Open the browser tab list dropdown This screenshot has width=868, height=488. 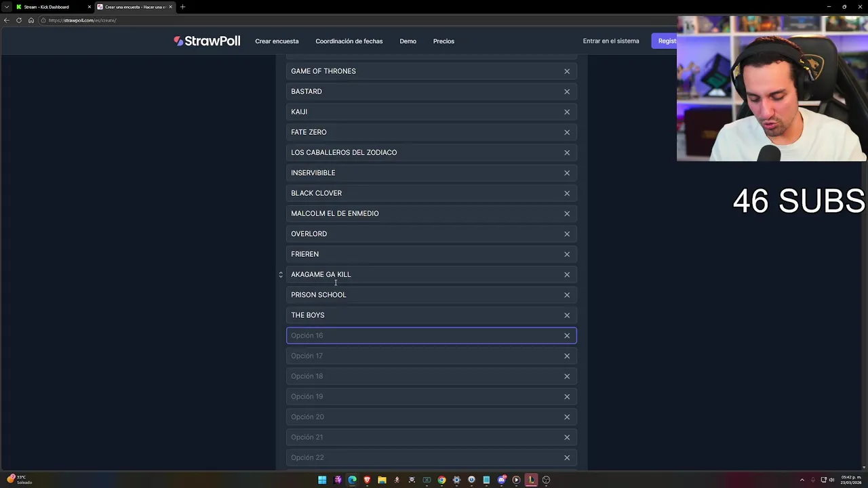click(6, 7)
